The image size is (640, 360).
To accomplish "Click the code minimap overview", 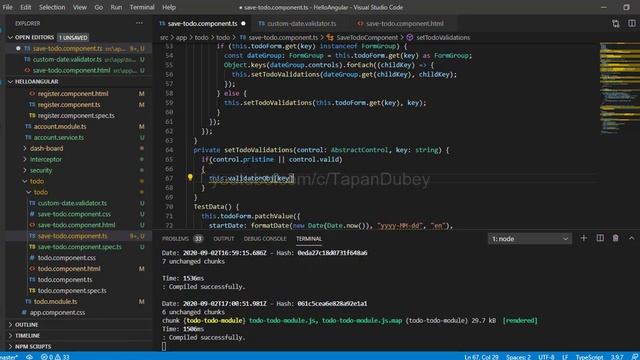I will [620, 88].
